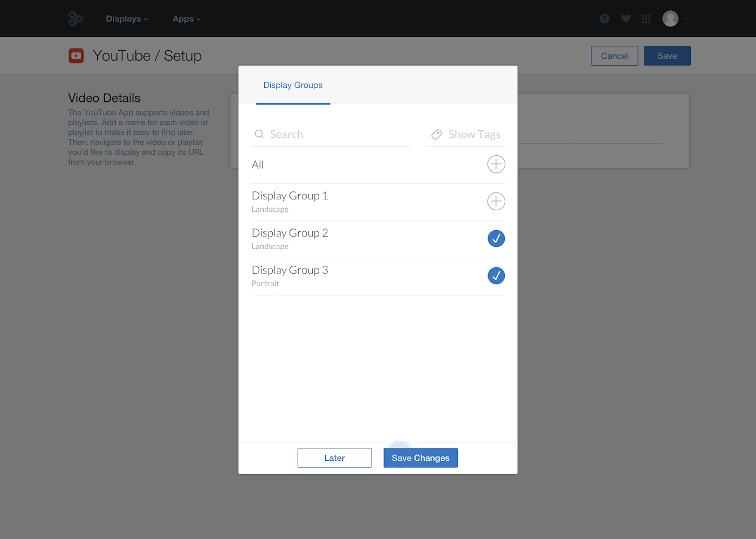This screenshot has height=539, width=756.
Task: Click the search magnifier icon
Action: [259, 134]
